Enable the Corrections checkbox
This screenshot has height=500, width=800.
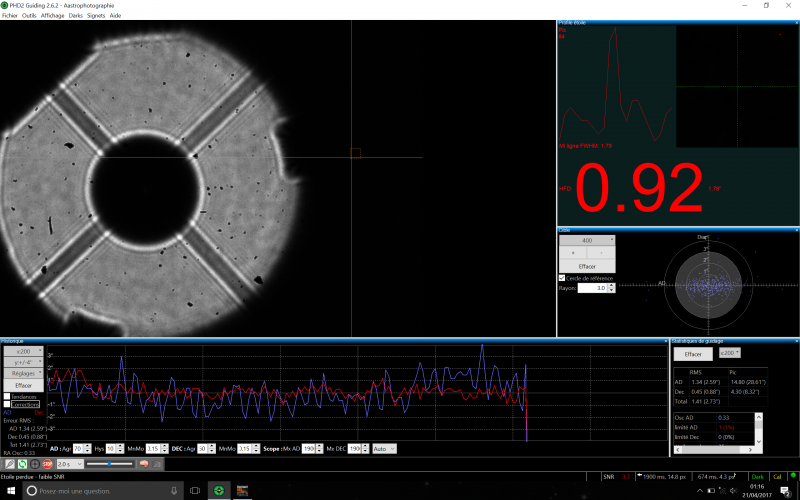[x=7, y=404]
